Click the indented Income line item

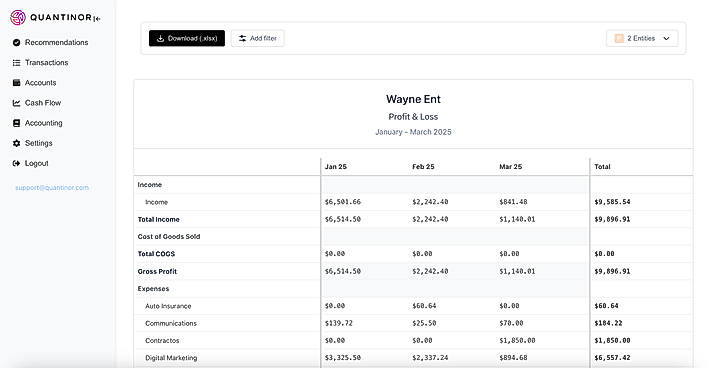pyautogui.click(x=156, y=202)
